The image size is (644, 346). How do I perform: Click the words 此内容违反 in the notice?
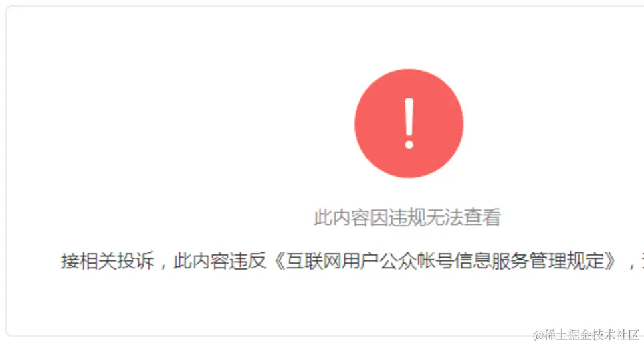tap(220, 261)
